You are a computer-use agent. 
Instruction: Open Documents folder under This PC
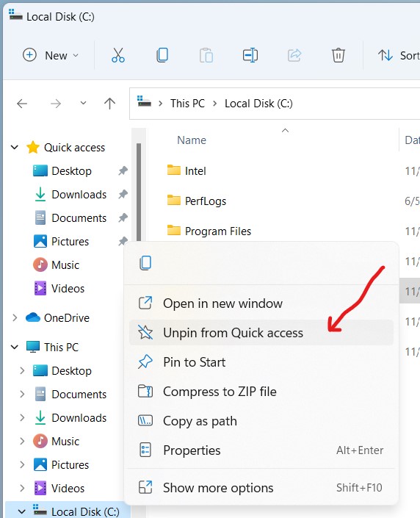(x=79, y=394)
